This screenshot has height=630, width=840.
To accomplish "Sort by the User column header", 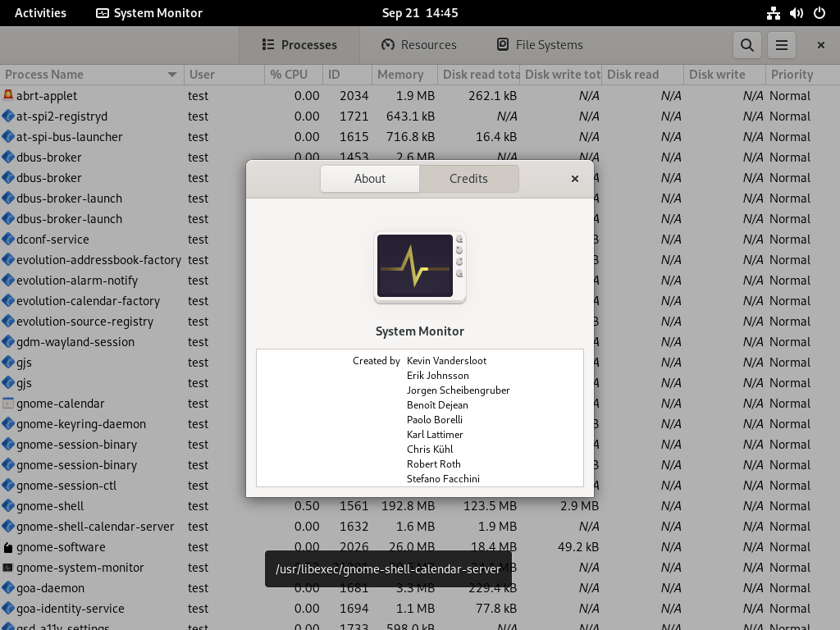I will (x=224, y=75).
